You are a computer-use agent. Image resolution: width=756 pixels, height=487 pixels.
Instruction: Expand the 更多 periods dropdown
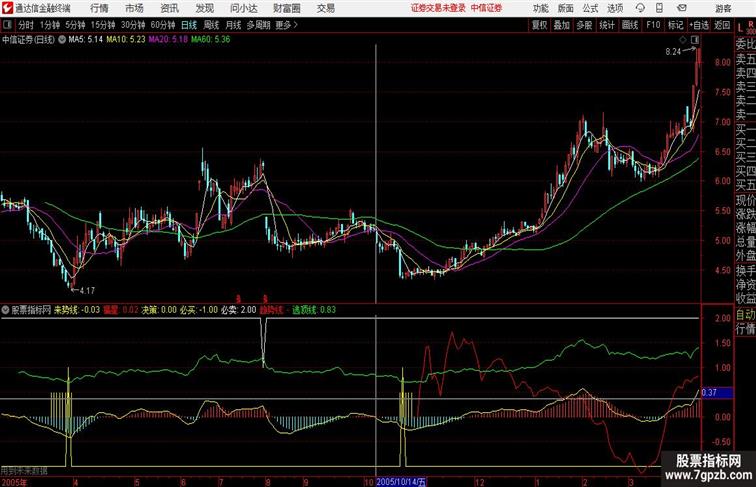coord(286,25)
